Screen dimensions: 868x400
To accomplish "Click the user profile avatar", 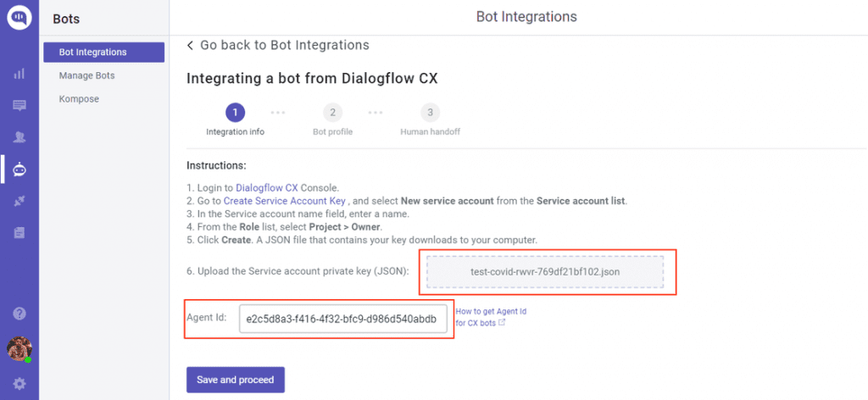I will tap(19, 348).
